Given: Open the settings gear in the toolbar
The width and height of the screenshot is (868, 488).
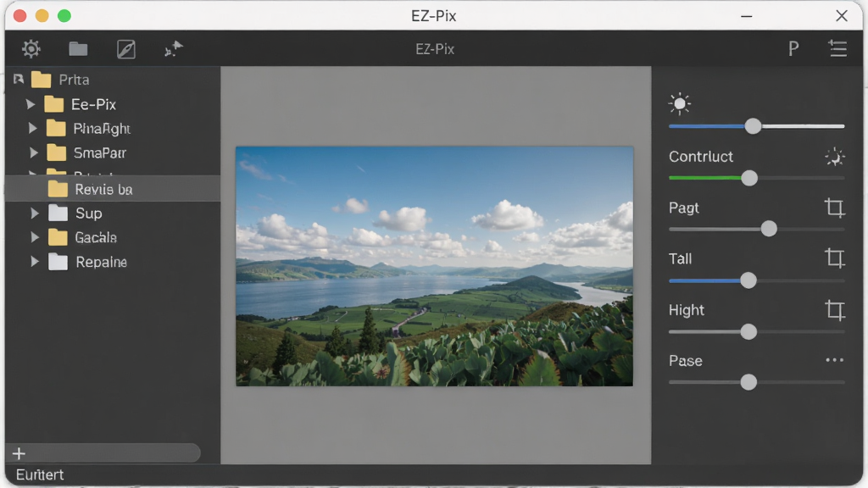Looking at the screenshot, I should [x=31, y=49].
